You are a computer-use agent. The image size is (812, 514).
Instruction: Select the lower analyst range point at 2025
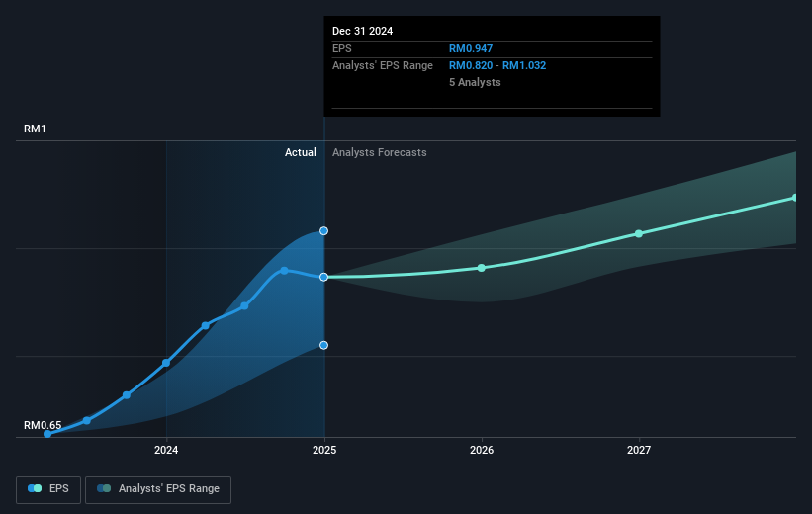pyautogui.click(x=323, y=345)
